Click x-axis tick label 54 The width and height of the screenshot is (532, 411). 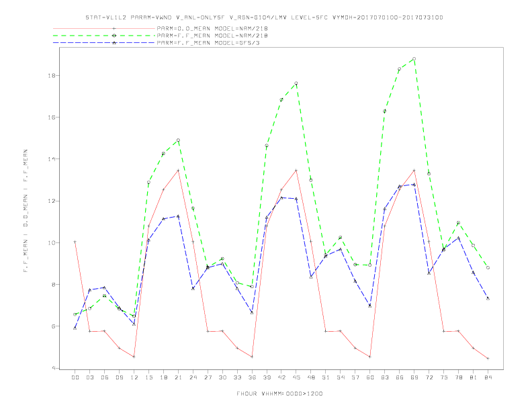341,377
